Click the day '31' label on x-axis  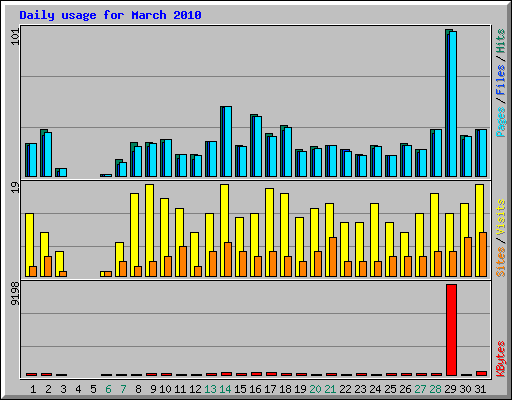click(480, 389)
